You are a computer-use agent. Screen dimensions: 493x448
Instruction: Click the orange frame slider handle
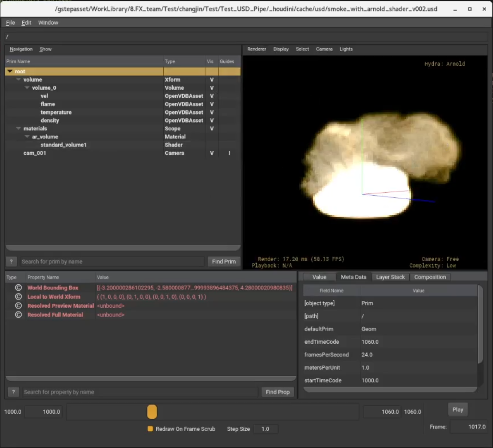click(x=152, y=412)
